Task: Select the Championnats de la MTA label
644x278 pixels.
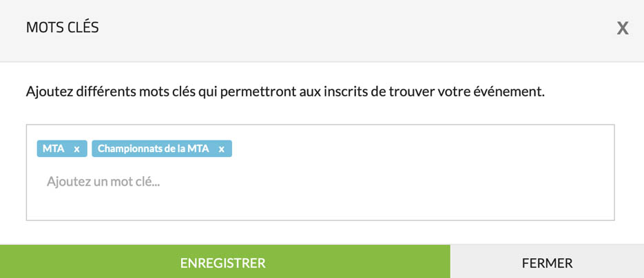Action: pyautogui.click(x=153, y=149)
